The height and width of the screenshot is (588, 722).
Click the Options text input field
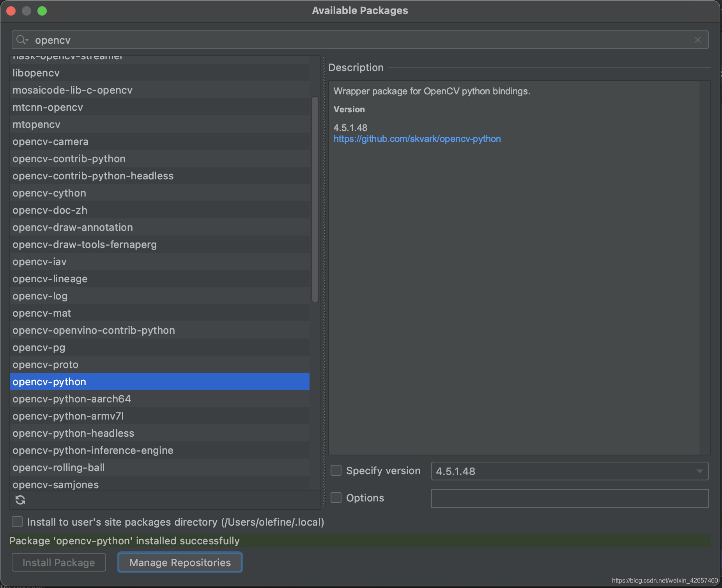[570, 498]
